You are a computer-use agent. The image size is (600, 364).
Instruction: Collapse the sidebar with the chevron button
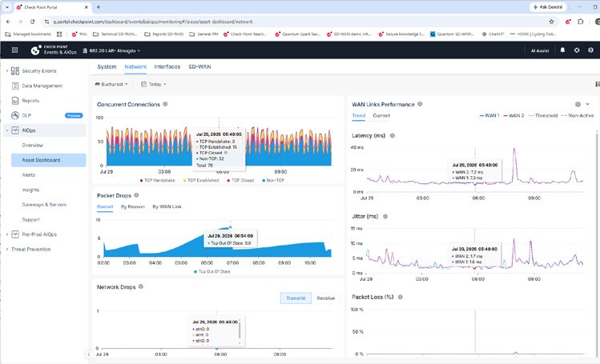[89, 354]
